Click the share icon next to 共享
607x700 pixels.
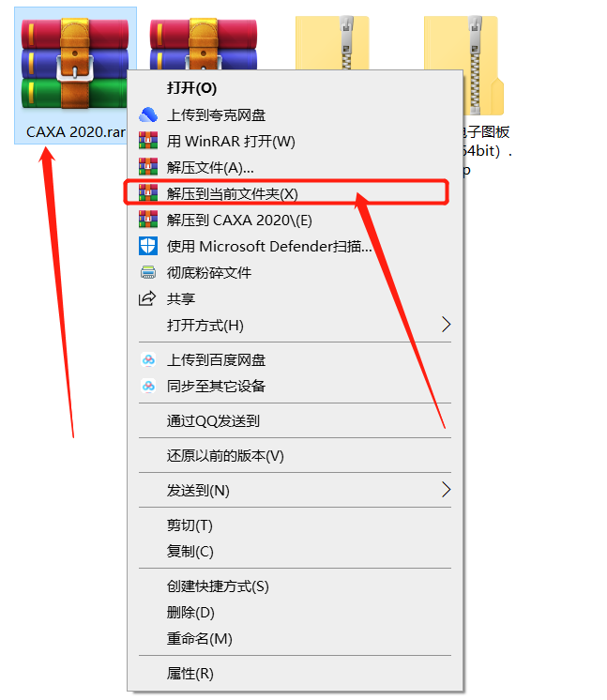pos(148,298)
